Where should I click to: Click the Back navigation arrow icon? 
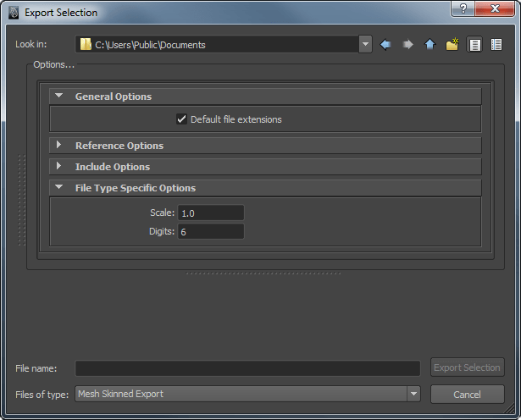(385, 45)
